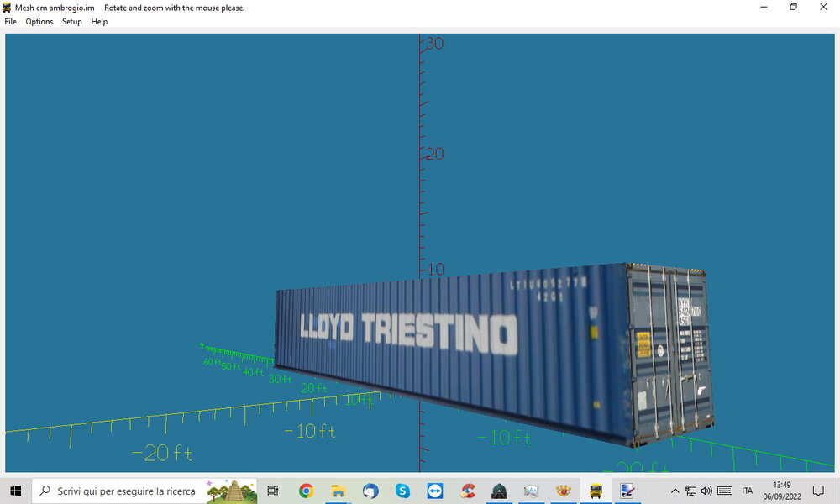Close the mesh viewer window
The image size is (840, 504).
[823, 7]
